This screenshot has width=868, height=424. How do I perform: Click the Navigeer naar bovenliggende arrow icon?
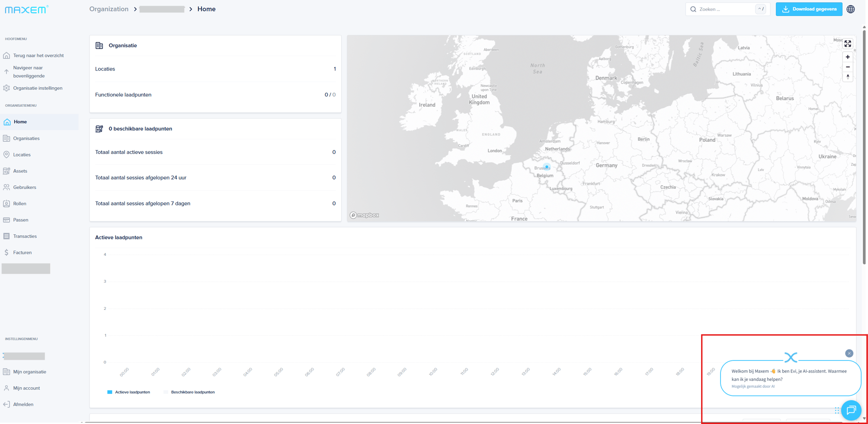(x=6, y=72)
